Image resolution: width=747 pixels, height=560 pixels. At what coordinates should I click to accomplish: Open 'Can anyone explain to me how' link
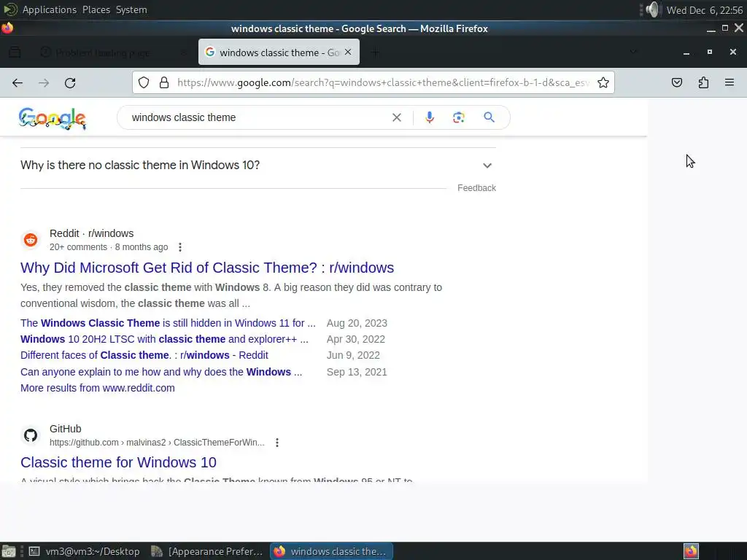[x=161, y=372]
